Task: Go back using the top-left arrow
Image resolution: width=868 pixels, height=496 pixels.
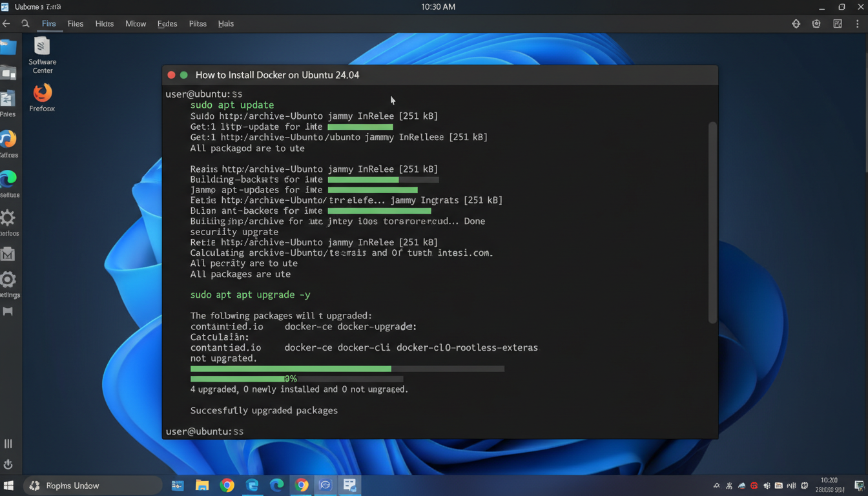Action: click(x=6, y=23)
